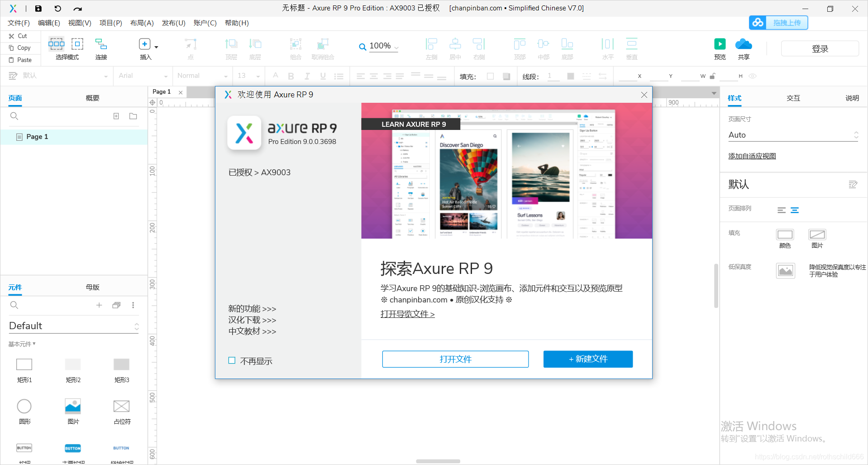The height and width of the screenshot is (465, 868).
Task: Open the 布局(A) menu
Action: point(142,23)
